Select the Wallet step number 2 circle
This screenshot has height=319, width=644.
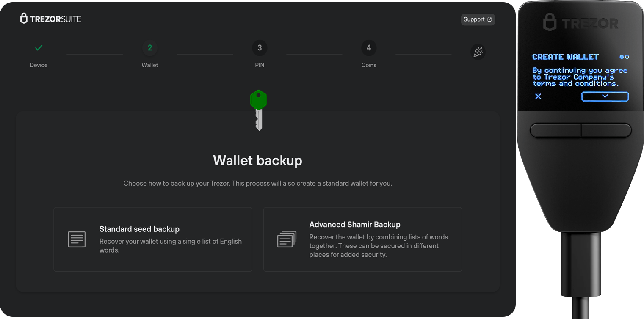pyautogui.click(x=149, y=48)
